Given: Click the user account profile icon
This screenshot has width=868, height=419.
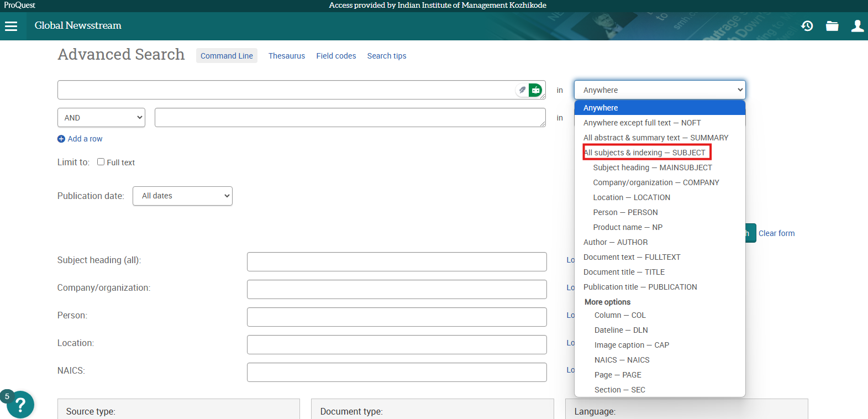Looking at the screenshot, I should tap(857, 26).
